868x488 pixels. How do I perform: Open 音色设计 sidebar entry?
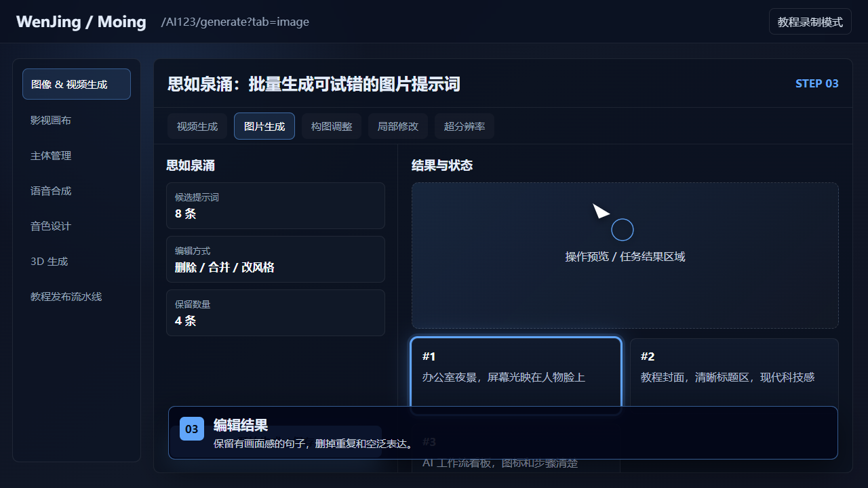pyautogui.click(x=77, y=226)
